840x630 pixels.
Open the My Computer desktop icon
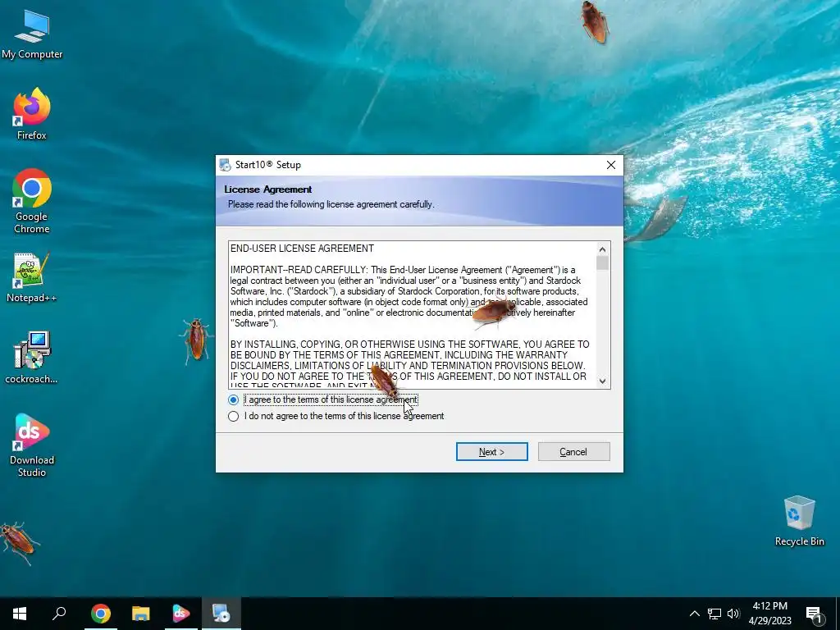click(32, 34)
